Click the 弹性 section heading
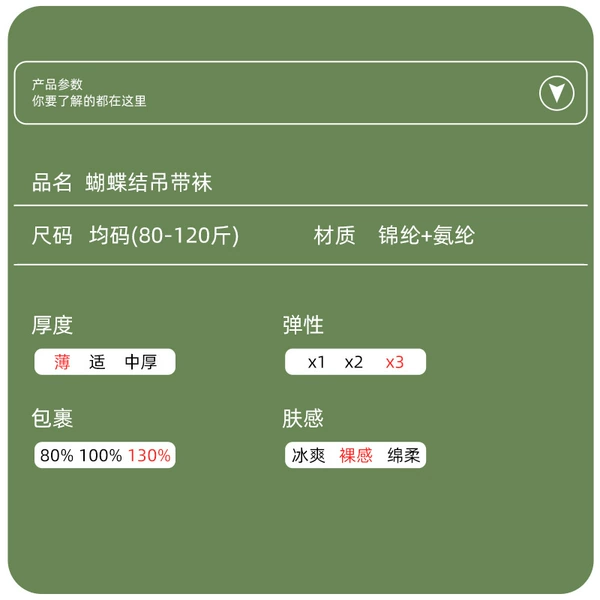 (x=303, y=325)
